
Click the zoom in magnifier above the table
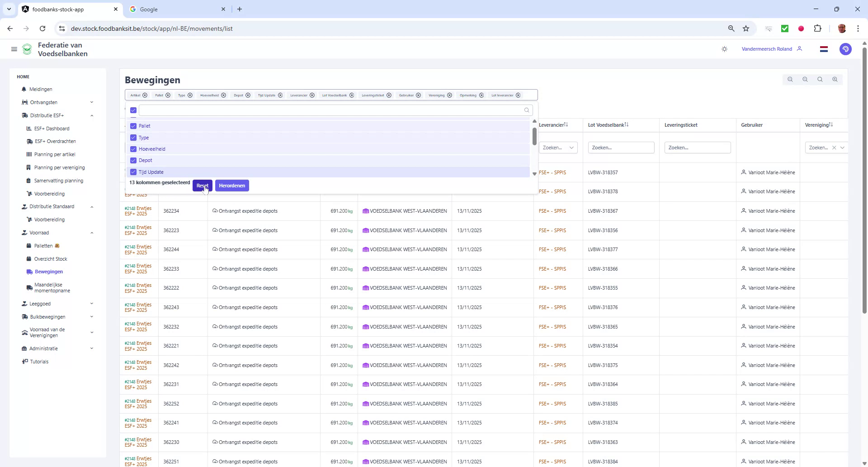point(835,80)
